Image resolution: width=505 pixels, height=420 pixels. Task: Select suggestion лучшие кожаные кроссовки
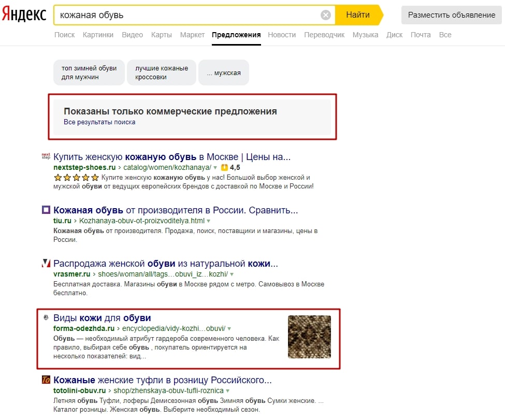[162, 73]
